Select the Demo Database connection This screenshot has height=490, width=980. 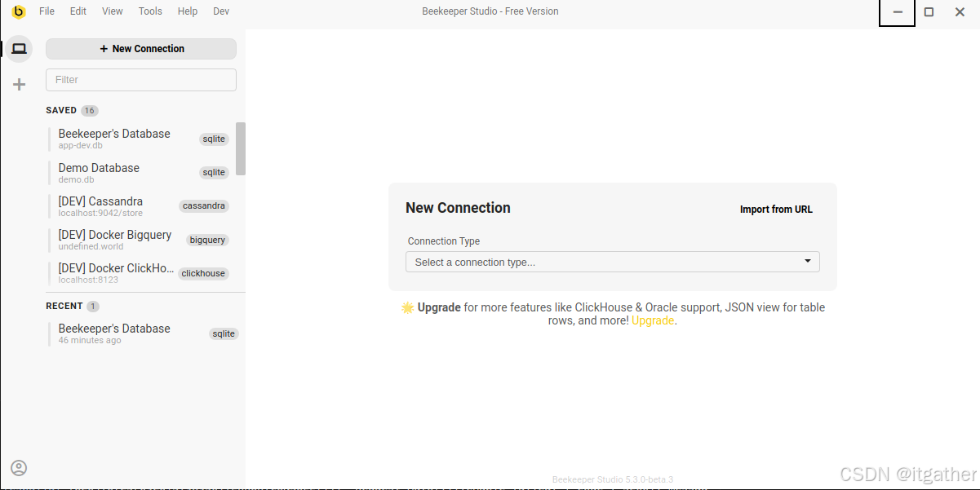pyautogui.click(x=140, y=173)
